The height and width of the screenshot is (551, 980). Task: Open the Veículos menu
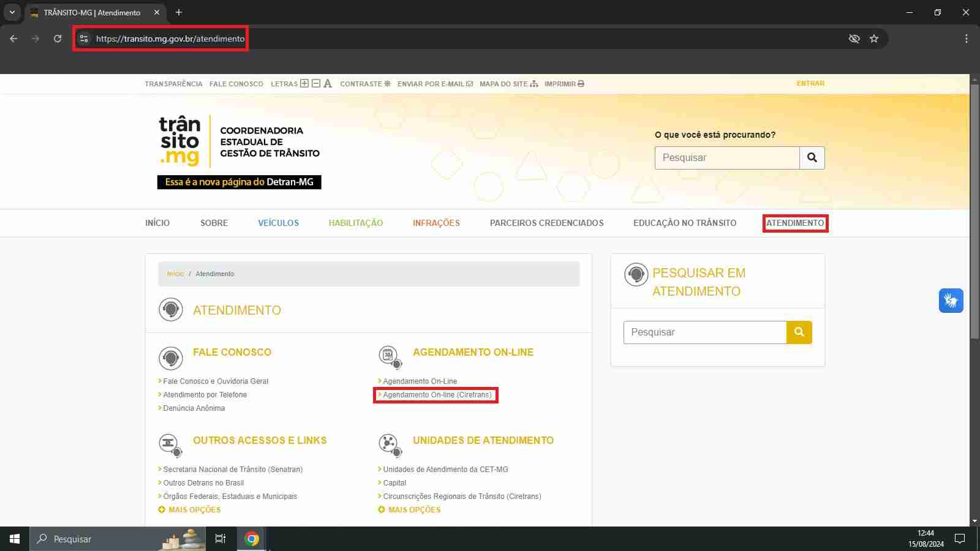point(278,223)
